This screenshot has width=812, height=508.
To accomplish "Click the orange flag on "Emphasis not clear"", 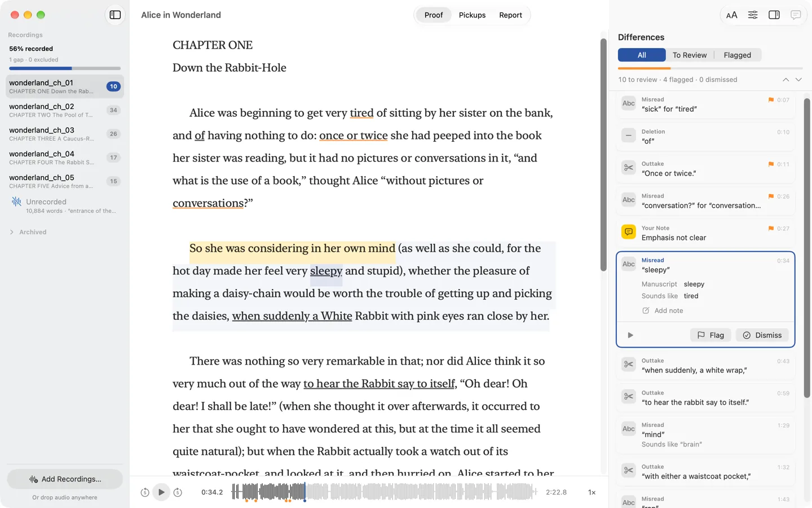I will pyautogui.click(x=771, y=229).
